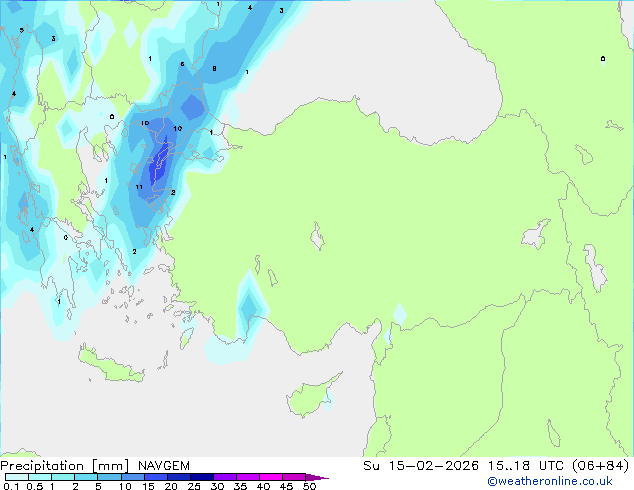
Task: Click the over-50 mm legend arrow tip
Action: click(x=317, y=477)
